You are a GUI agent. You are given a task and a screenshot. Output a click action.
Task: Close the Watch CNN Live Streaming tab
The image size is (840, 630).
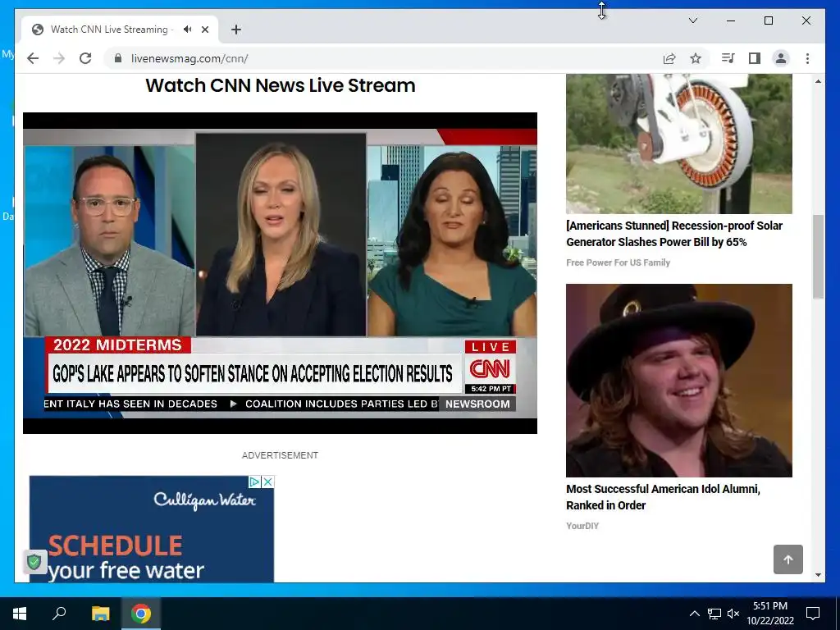204,30
